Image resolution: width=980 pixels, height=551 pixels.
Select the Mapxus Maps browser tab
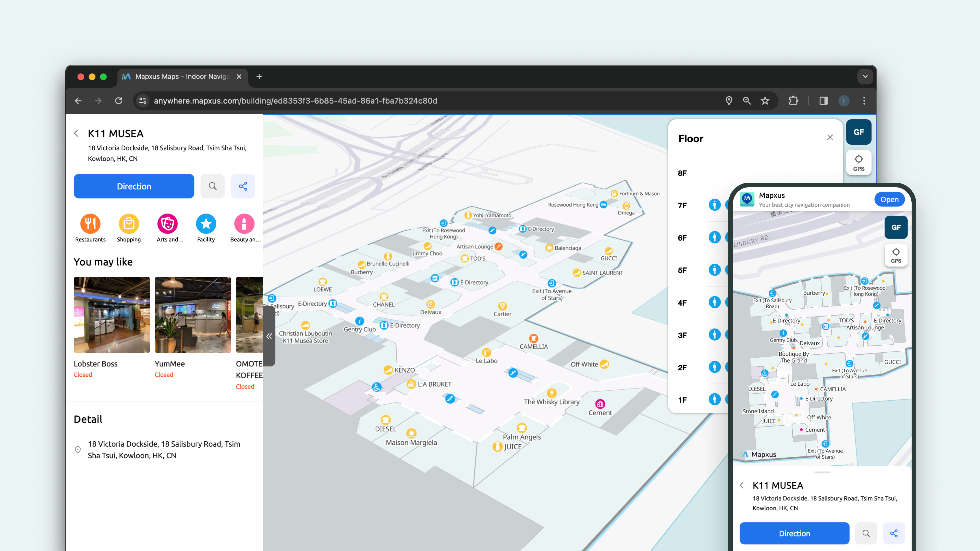183,77
